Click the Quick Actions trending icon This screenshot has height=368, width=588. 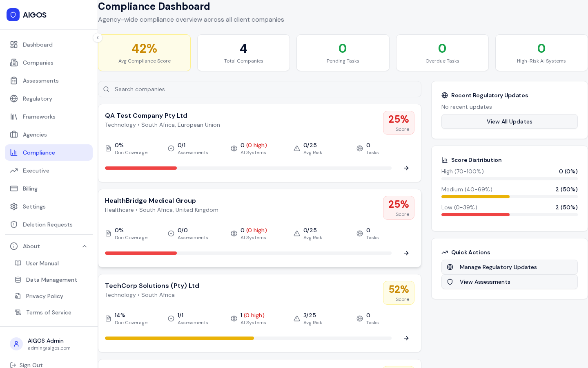[445, 252]
